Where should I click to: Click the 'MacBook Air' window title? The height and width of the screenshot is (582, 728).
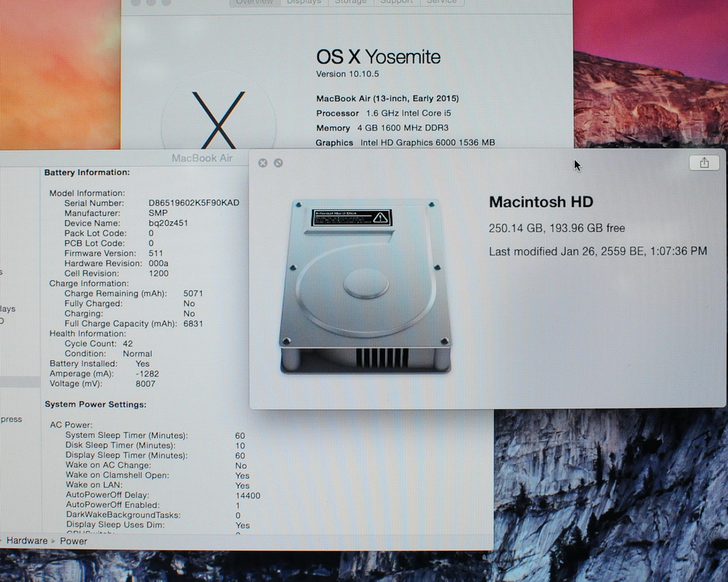tap(202, 158)
